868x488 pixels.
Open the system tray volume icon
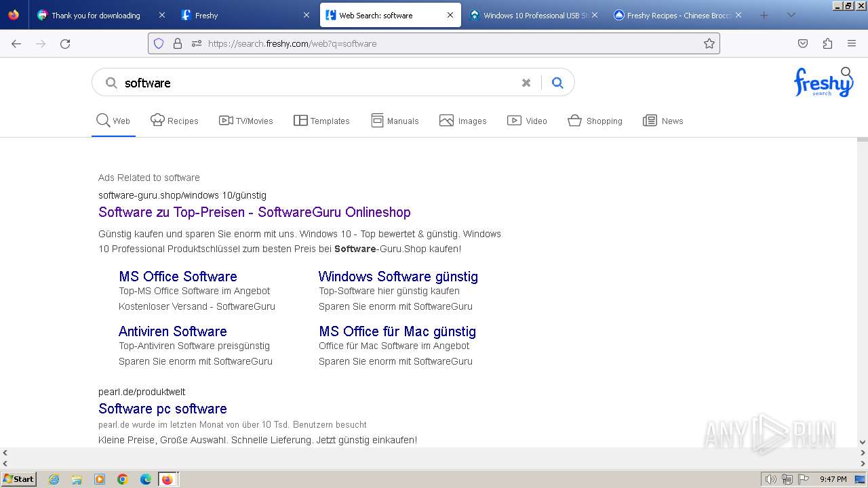770,479
